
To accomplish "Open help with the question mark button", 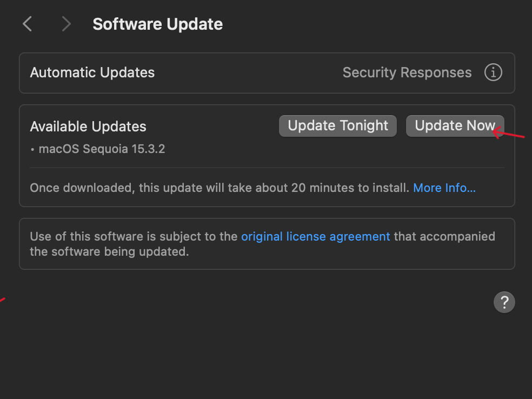I will 504,302.
